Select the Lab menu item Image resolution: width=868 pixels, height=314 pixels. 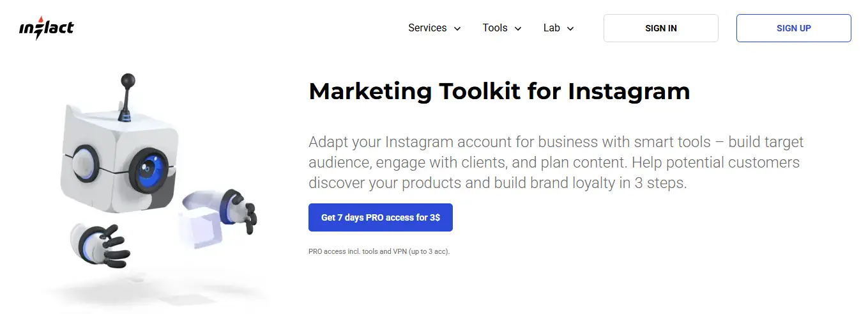point(551,28)
